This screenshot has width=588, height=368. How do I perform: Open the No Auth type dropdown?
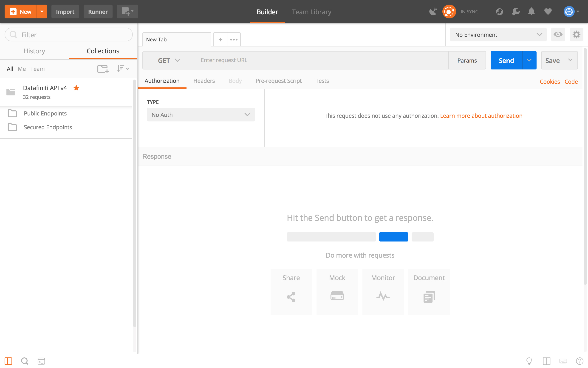tap(201, 115)
